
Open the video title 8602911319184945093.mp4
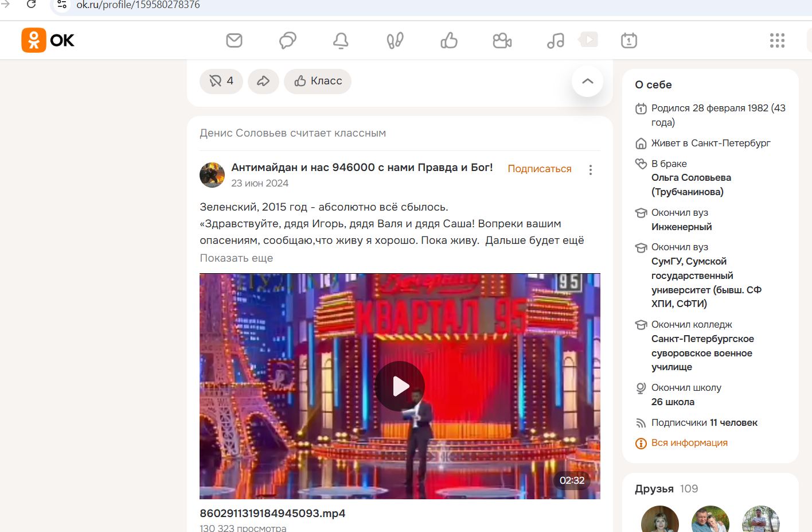272,513
